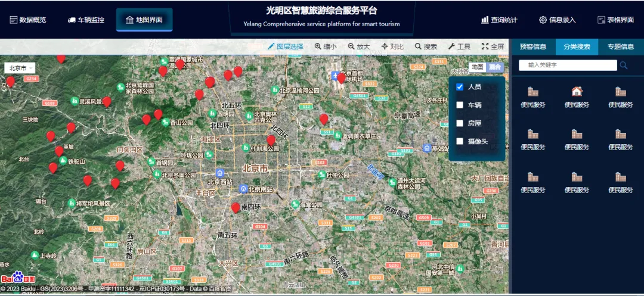Click the 北京南站 train station icon
Image resolution: width=644 pixels, height=296 pixels.
pyautogui.click(x=243, y=189)
